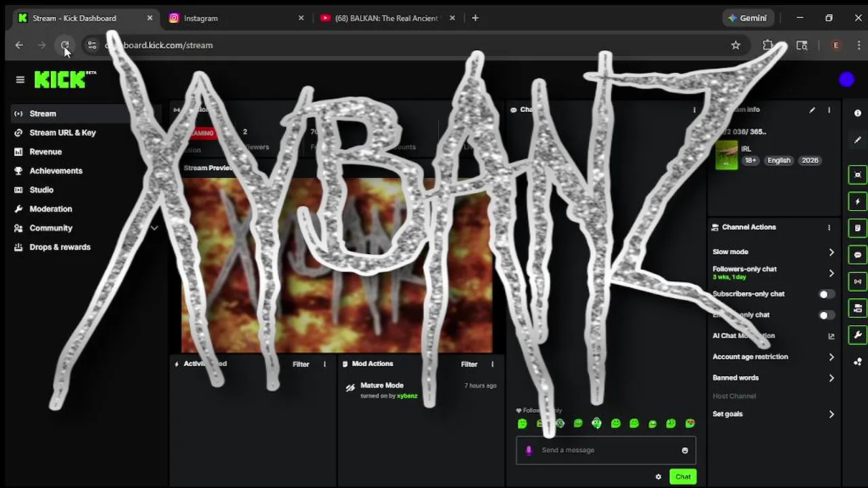View site information icon in the address bar
Viewport: 868px width, 488px height.
[92, 45]
